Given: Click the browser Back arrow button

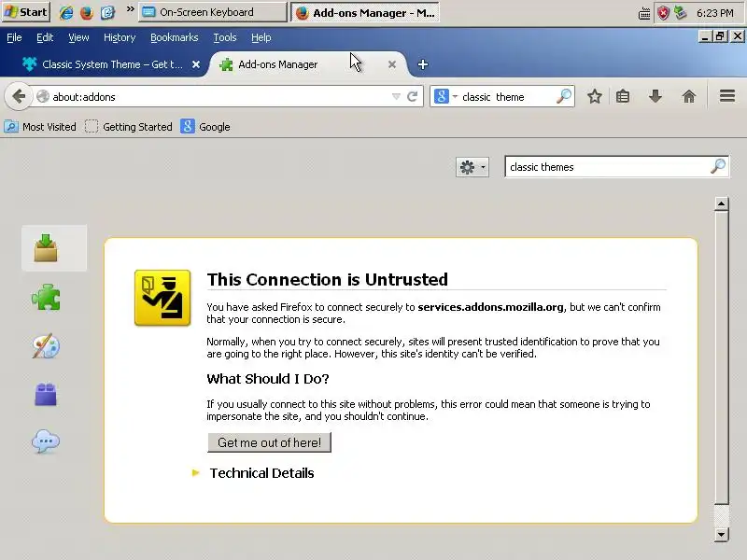Looking at the screenshot, I should [18, 97].
